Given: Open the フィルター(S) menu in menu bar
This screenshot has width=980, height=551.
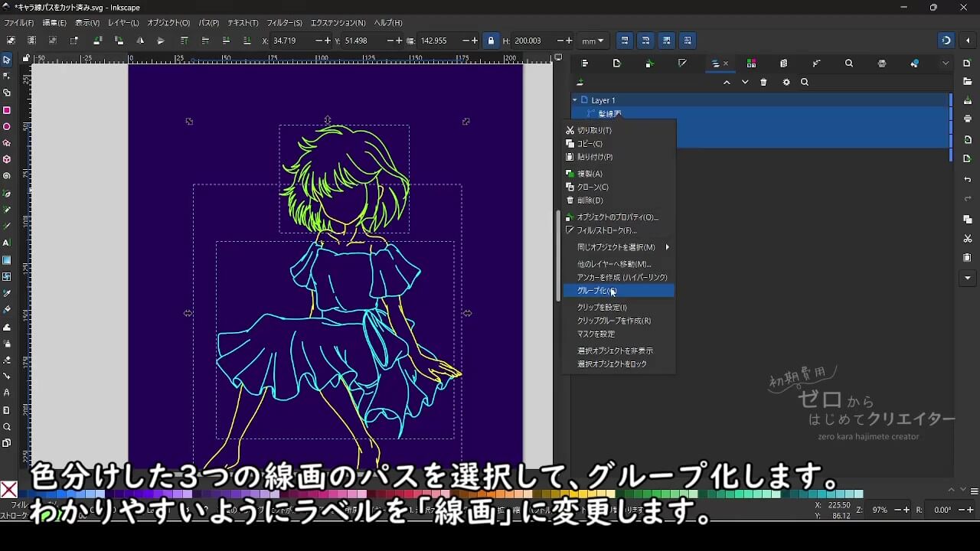Looking at the screenshot, I should pos(284,23).
